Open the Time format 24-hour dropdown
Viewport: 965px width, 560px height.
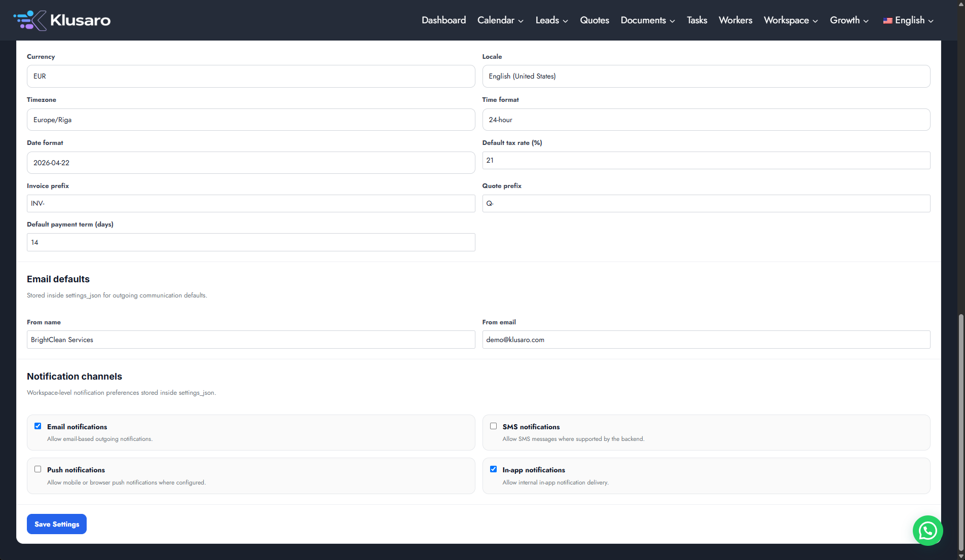[x=706, y=120]
